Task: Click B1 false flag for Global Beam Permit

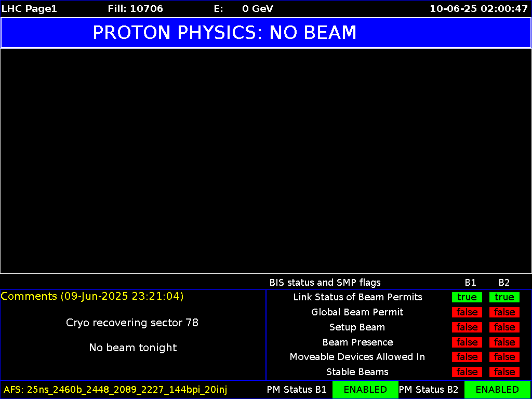Action: point(467,312)
